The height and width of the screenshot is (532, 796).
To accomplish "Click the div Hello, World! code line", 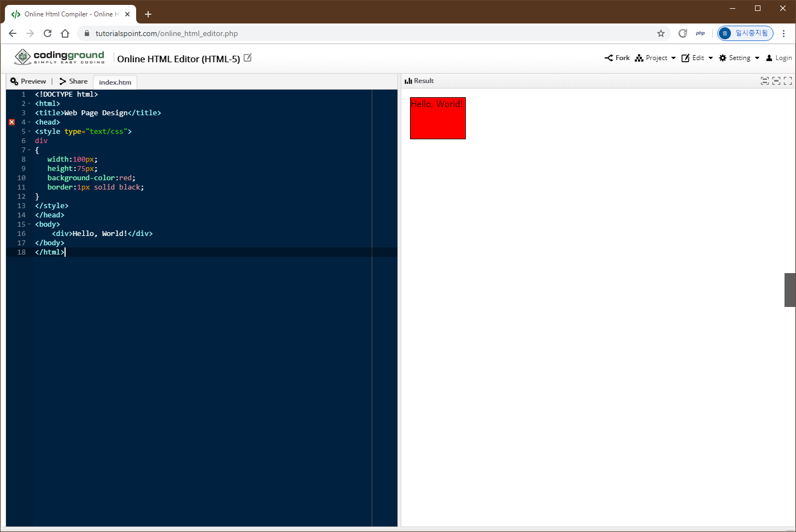I will tap(102, 234).
